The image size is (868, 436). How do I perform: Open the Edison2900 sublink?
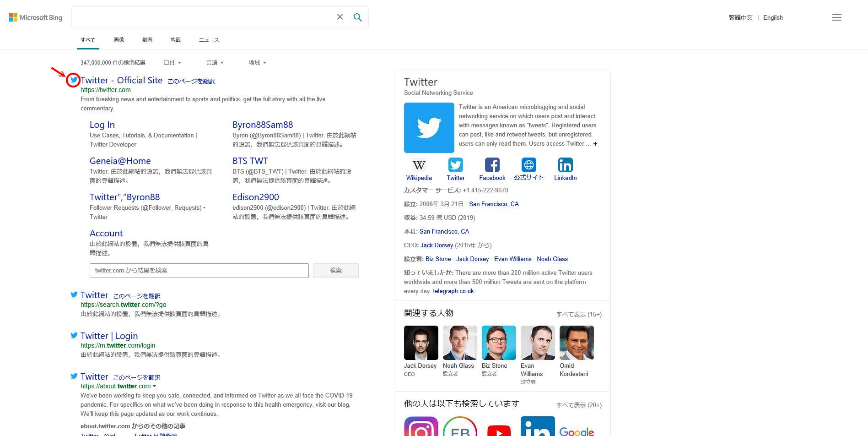256,197
